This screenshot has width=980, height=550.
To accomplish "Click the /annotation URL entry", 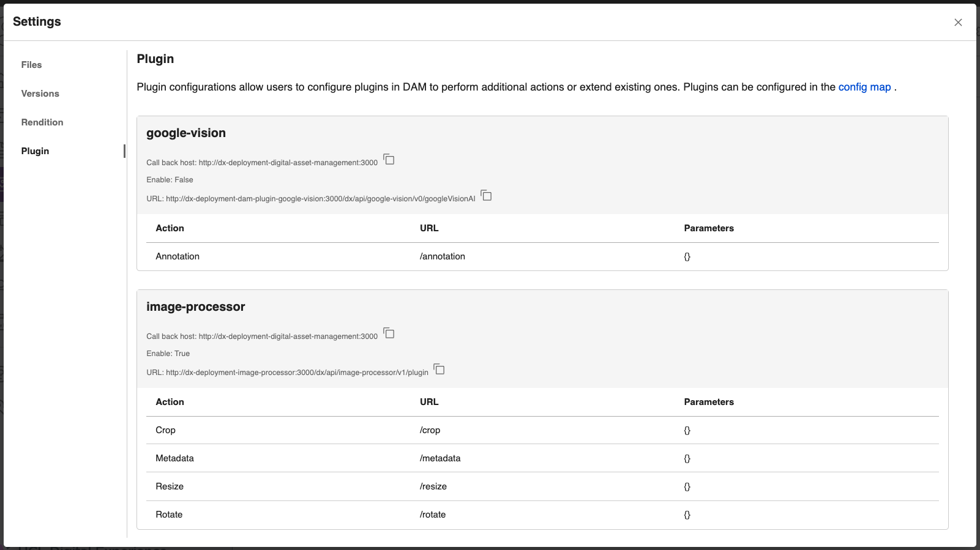I will [x=442, y=256].
